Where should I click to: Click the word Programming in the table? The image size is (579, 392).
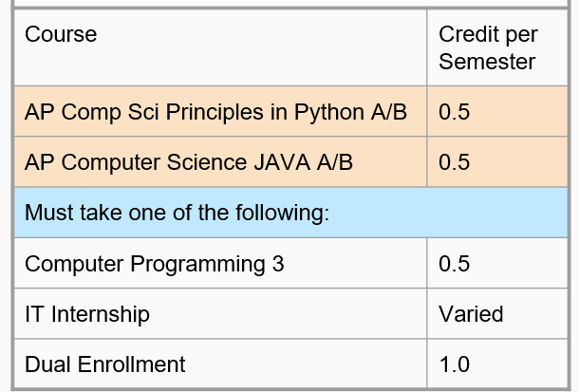coord(197,265)
